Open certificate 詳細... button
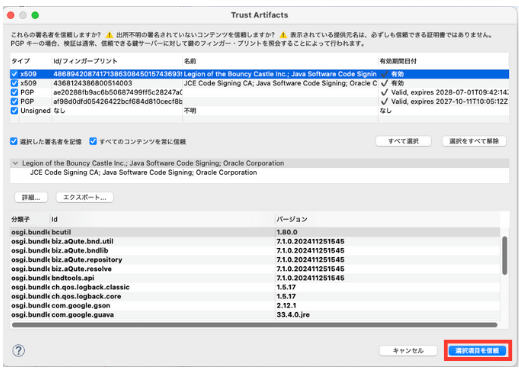The width and height of the screenshot is (519, 370). [x=31, y=197]
